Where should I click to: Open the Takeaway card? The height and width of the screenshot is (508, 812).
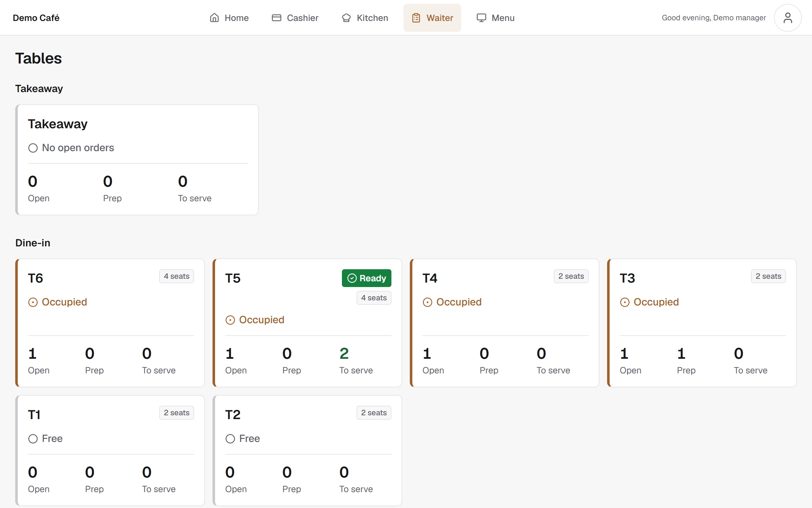(137, 160)
